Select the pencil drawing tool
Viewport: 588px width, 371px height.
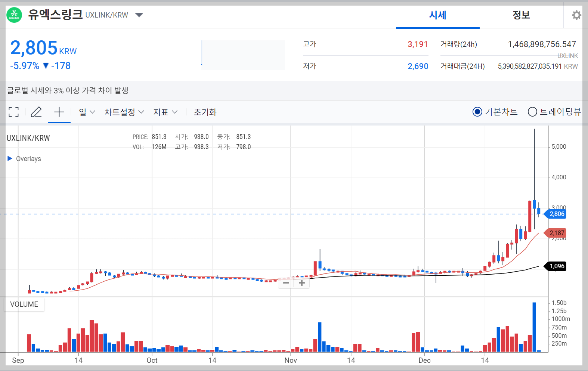[x=36, y=112]
